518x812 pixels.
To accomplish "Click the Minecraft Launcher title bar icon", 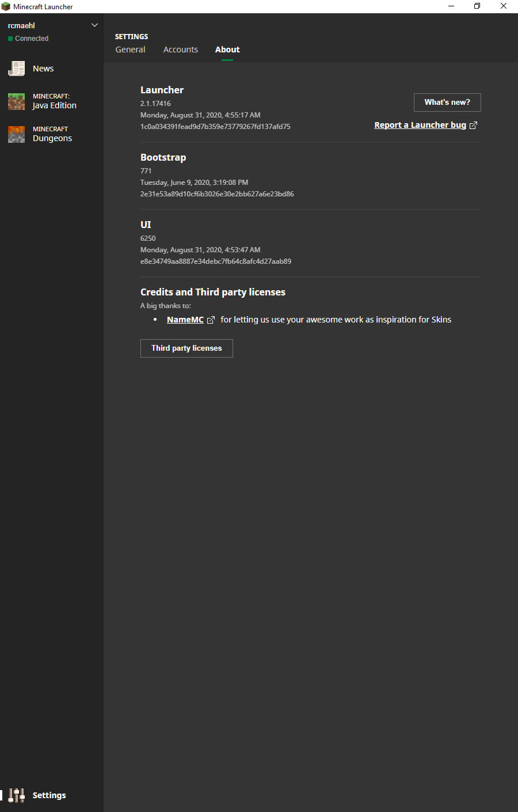I will 6,6.
